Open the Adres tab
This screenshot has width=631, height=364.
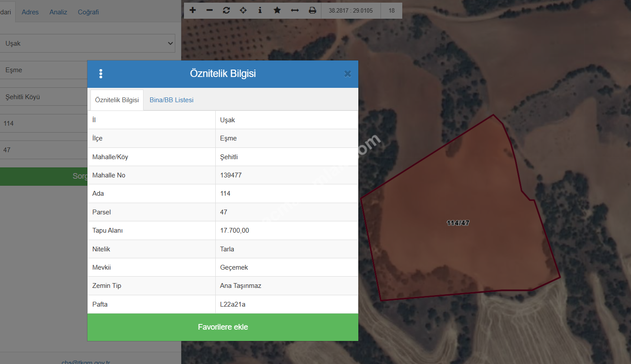click(x=30, y=12)
